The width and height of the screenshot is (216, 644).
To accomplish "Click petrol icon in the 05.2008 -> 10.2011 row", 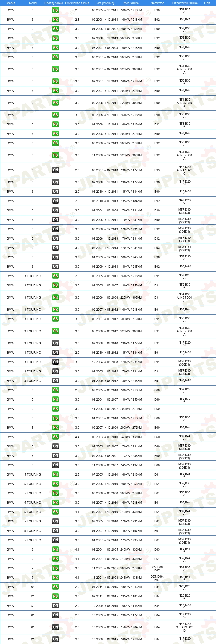I will pyautogui.click(x=55, y=103).
